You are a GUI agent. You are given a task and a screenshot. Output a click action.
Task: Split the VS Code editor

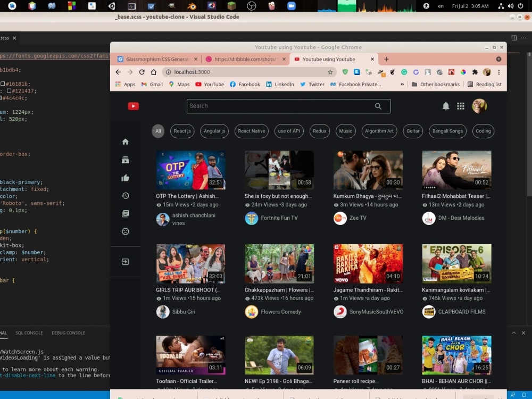coord(514,38)
